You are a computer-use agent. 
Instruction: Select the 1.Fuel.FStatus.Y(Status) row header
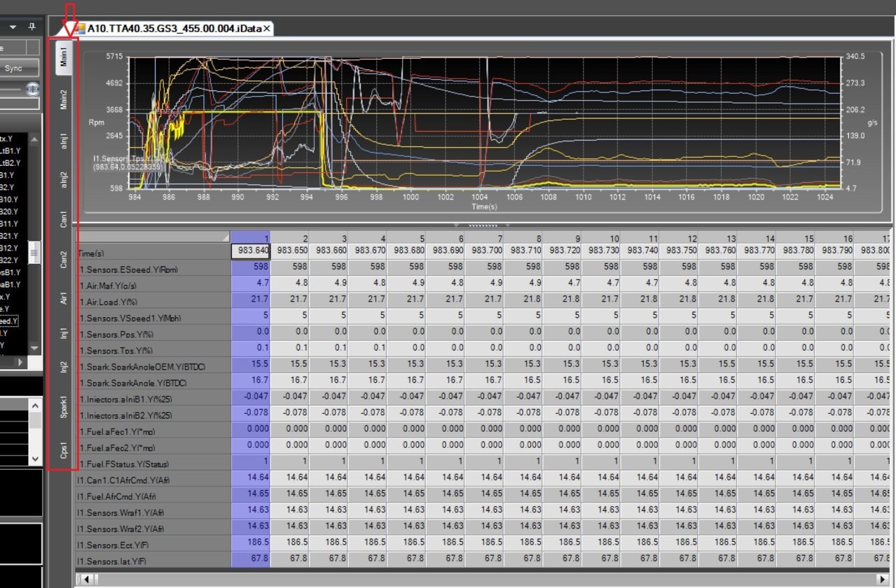153,463
